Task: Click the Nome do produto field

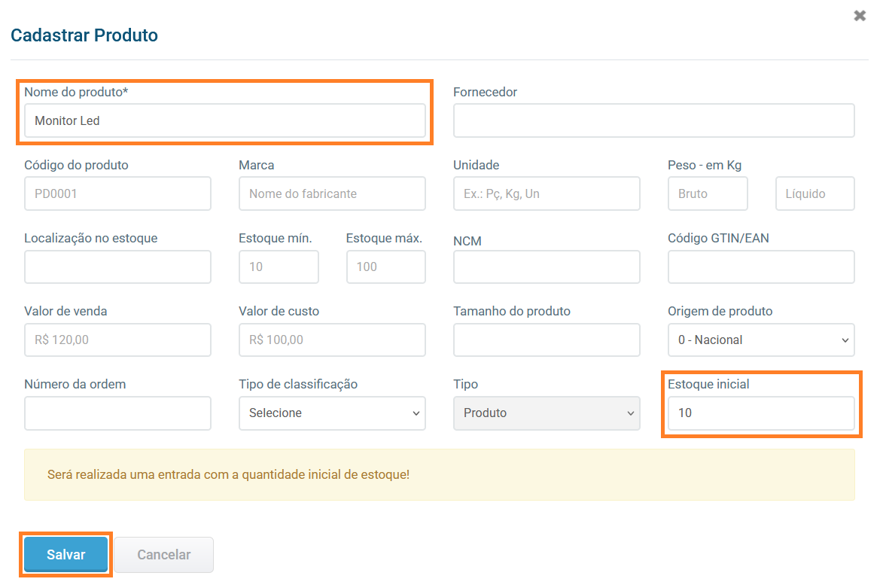Action: pos(224,120)
